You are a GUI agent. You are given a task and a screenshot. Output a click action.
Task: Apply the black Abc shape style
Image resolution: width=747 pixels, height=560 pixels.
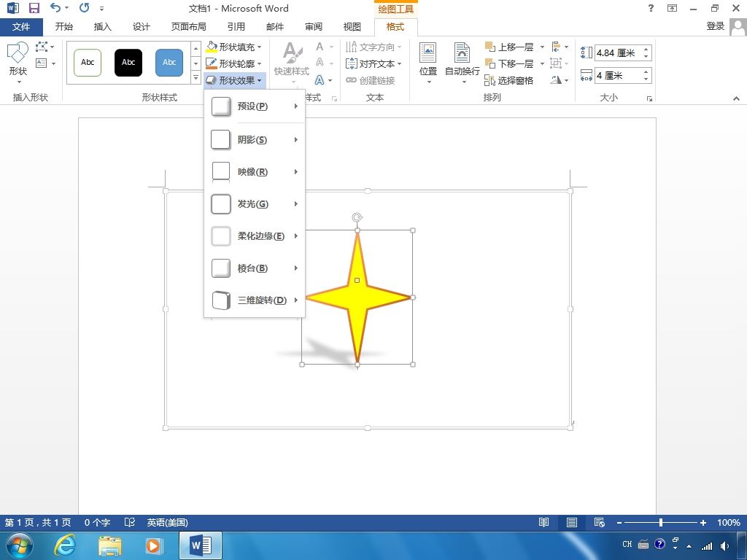[128, 63]
